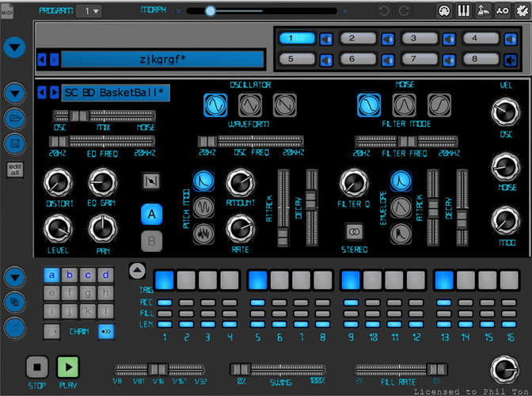Image resolution: width=532 pixels, height=396 pixels.
Task: Click the copy pattern icon
Action: coord(14,302)
